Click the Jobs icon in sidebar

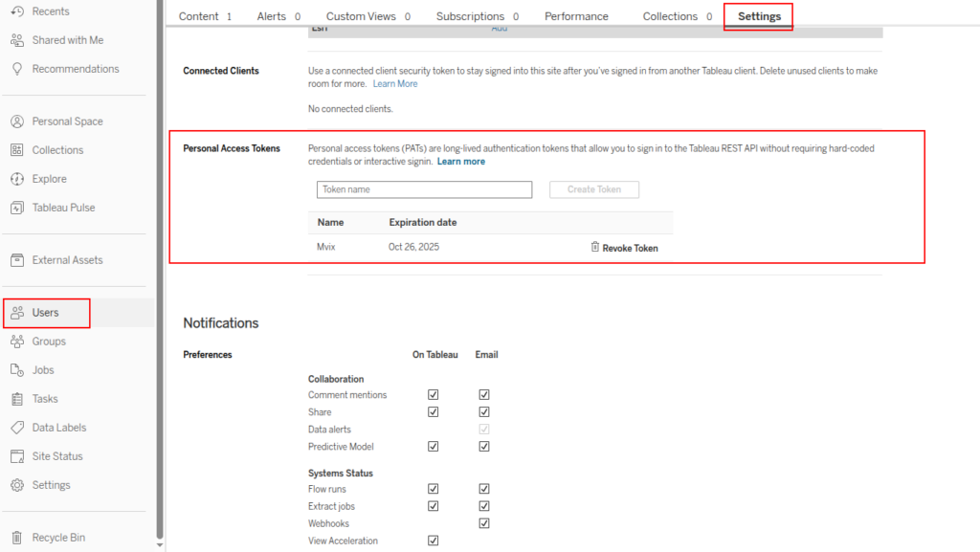pos(17,369)
